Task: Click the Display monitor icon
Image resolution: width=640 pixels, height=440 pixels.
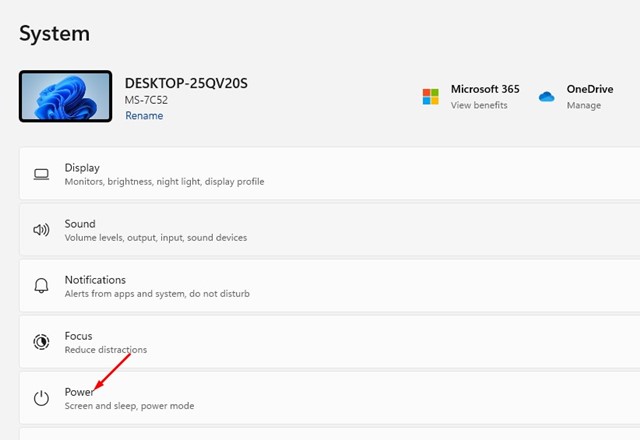Action: click(41, 174)
